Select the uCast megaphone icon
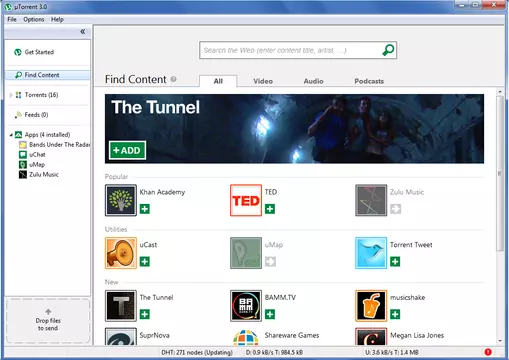 click(121, 253)
